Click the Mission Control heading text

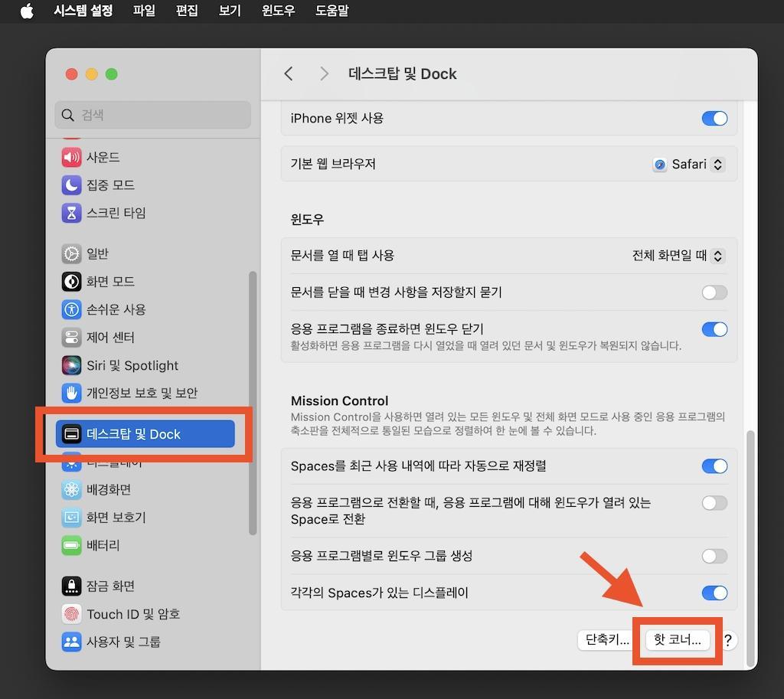coord(339,401)
